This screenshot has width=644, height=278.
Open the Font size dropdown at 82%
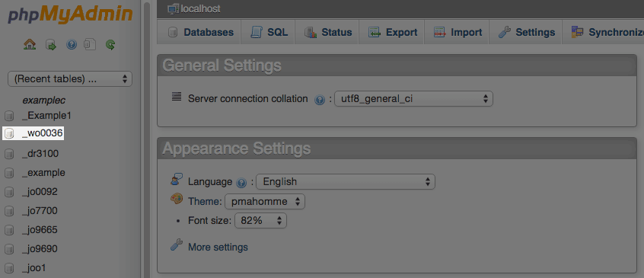(260, 221)
